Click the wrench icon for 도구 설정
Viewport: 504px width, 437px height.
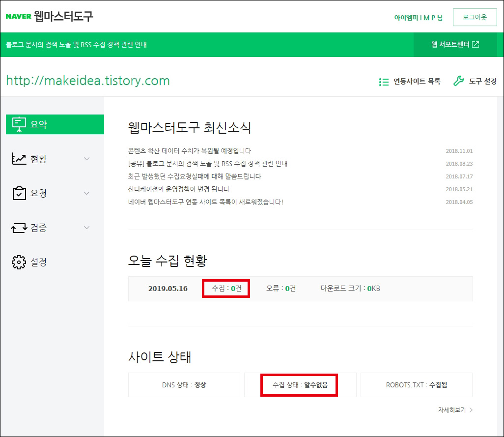click(459, 81)
